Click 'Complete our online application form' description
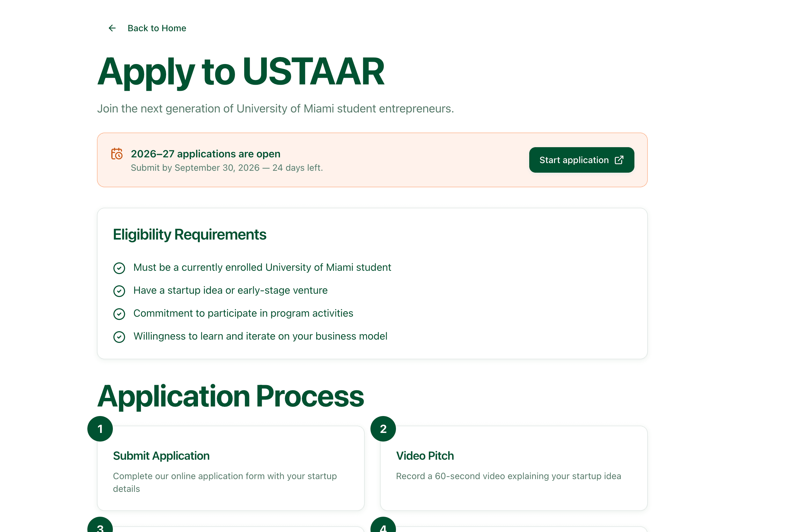Viewport: 790px width, 532px height. point(225,482)
